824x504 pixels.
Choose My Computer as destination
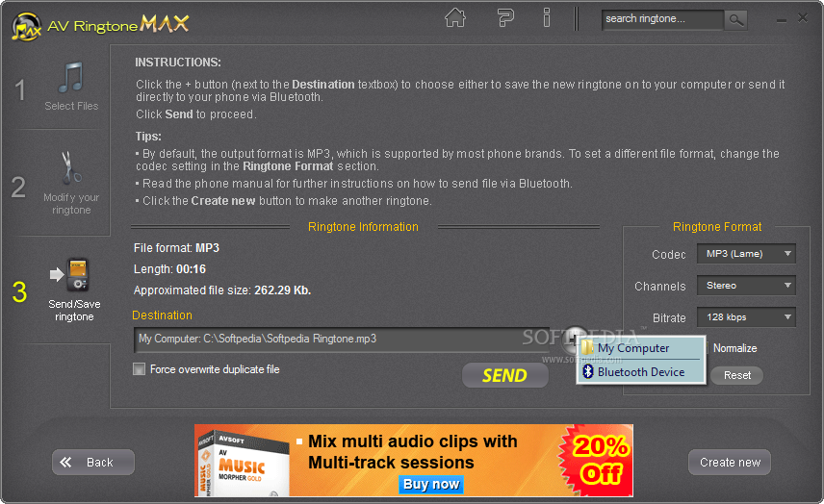coord(640,348)
